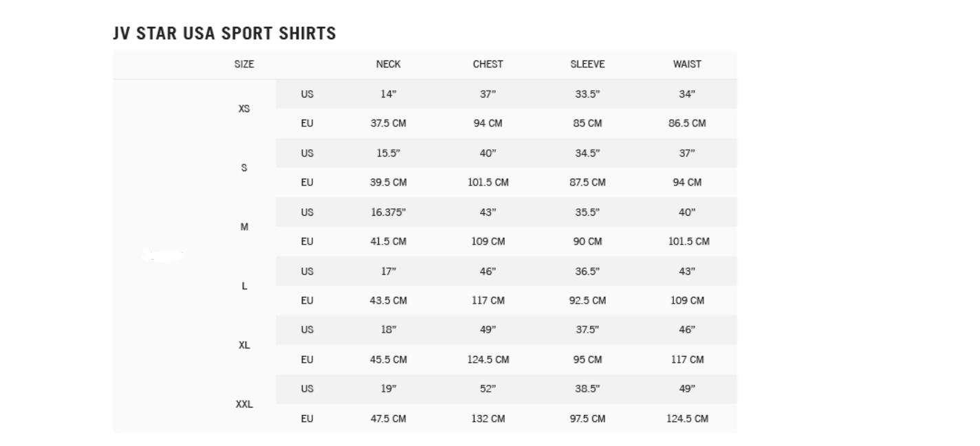This screenshot has width=980, height=446.
Task: Click the SLEEVE column header
Action: 587,64
